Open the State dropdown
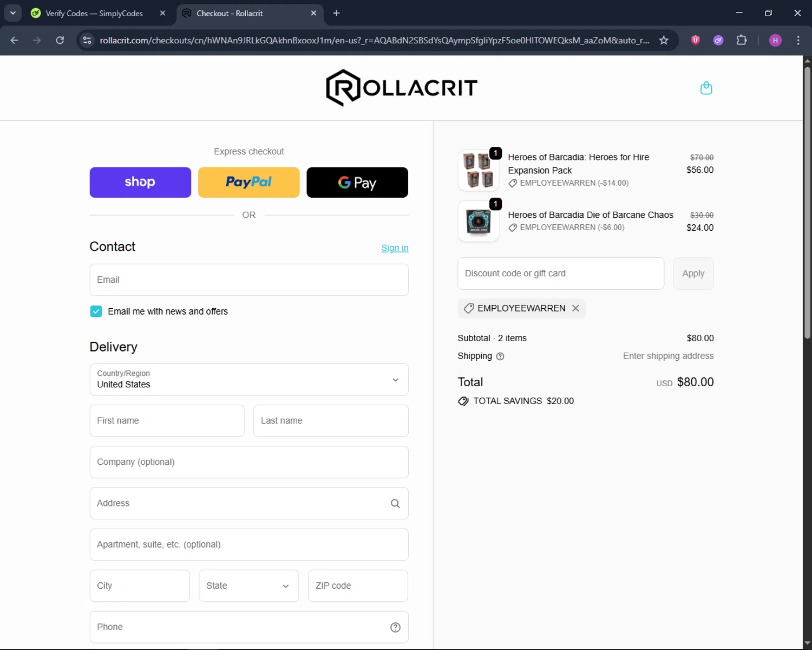 (x=248, y=586)
